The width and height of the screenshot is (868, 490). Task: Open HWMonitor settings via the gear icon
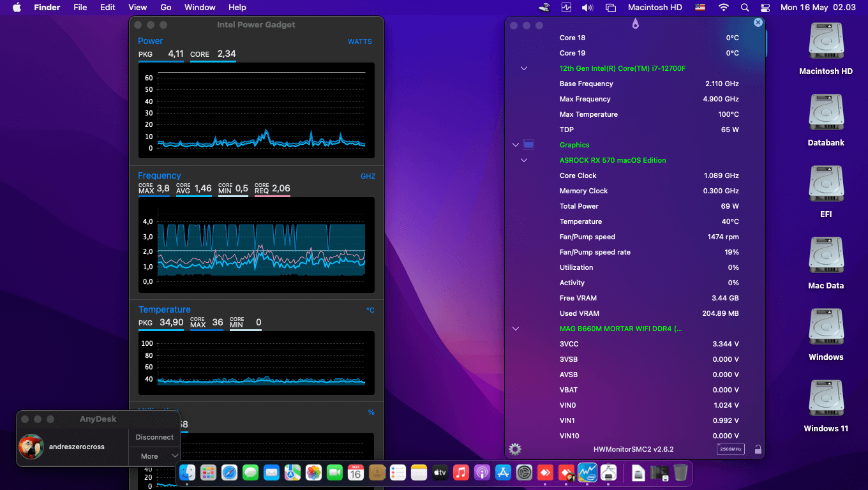[x=514, y=449]
